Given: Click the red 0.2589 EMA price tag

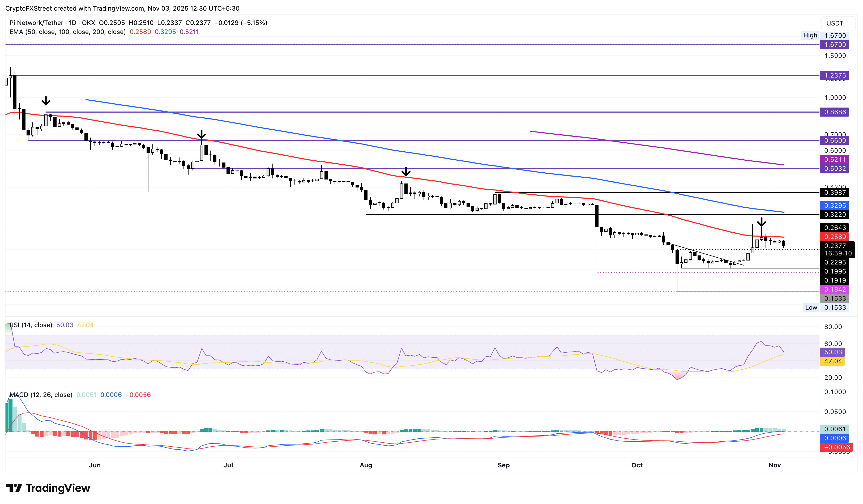Looking at the screenshot, I should (834, 237).
